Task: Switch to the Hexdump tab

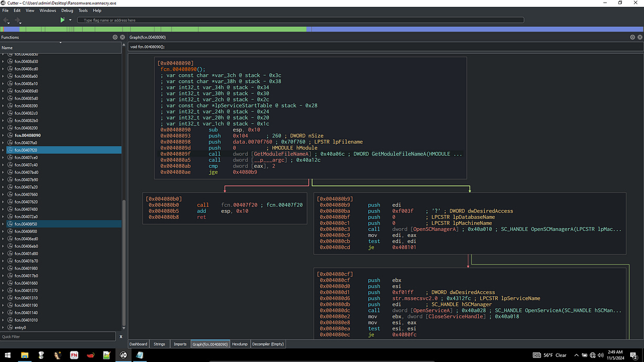Action: pyautogui.click(x=240, y=344)
